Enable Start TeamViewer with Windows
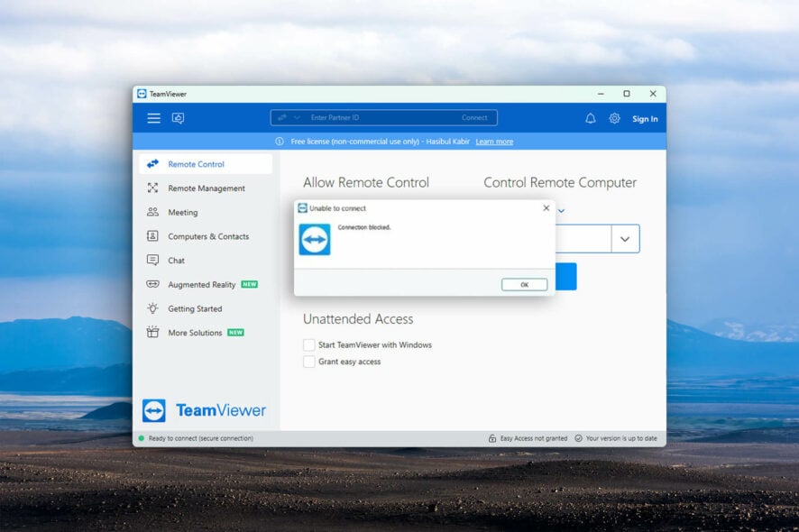Image resolution: width=799 pixels, height=532 pixels. [308, 345]
